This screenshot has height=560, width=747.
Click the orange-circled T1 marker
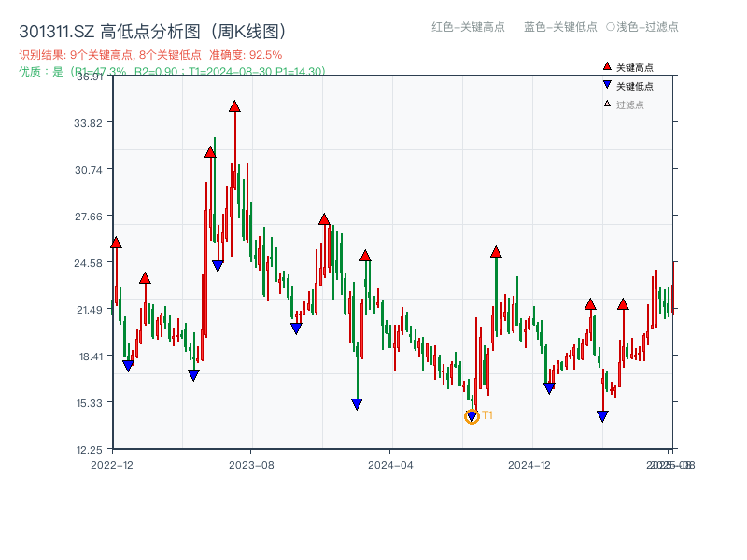click(472, 416)
